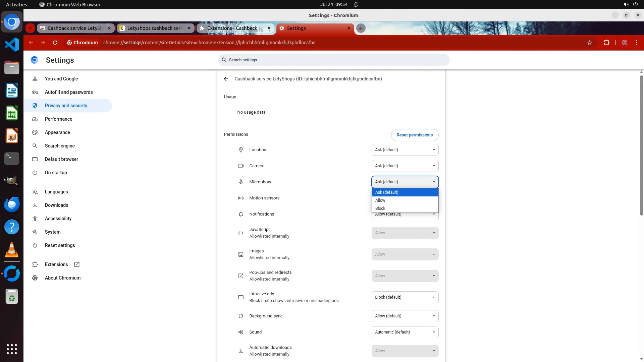
Task: Bookmark this page with the star icon
Action: click(x=590, y=43)
